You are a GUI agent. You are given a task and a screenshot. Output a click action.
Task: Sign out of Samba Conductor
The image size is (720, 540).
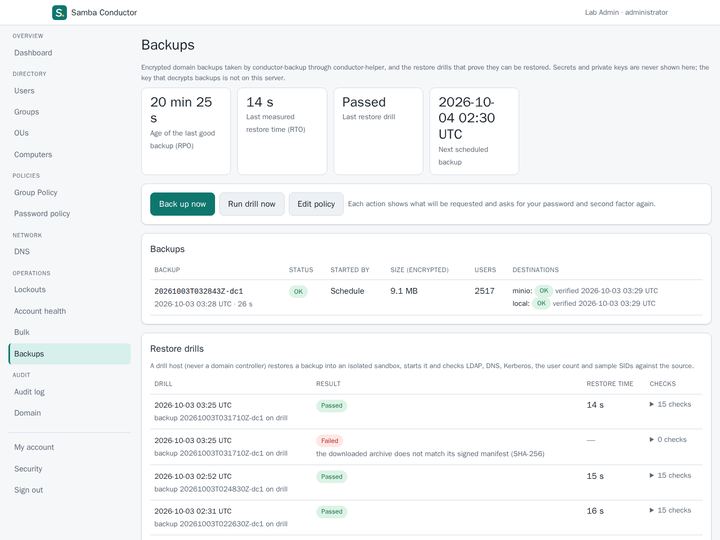28,490
